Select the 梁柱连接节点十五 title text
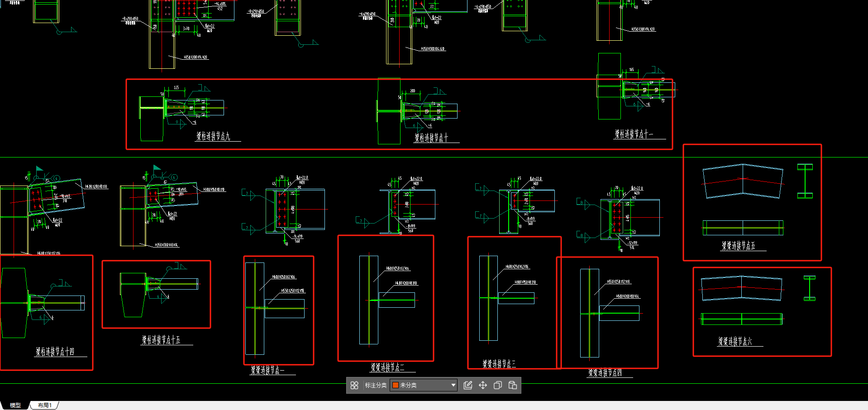868x410 pixels. 161,340
